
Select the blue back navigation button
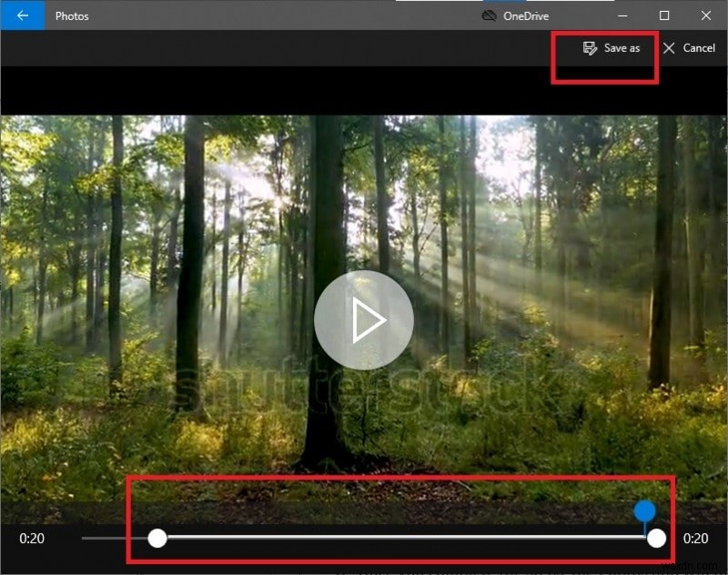20,15
